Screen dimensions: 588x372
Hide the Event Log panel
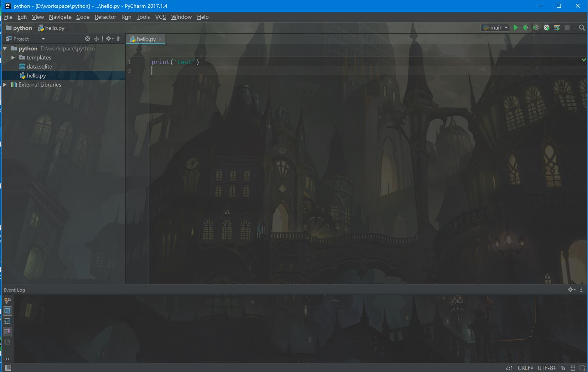tap(582, 290)
